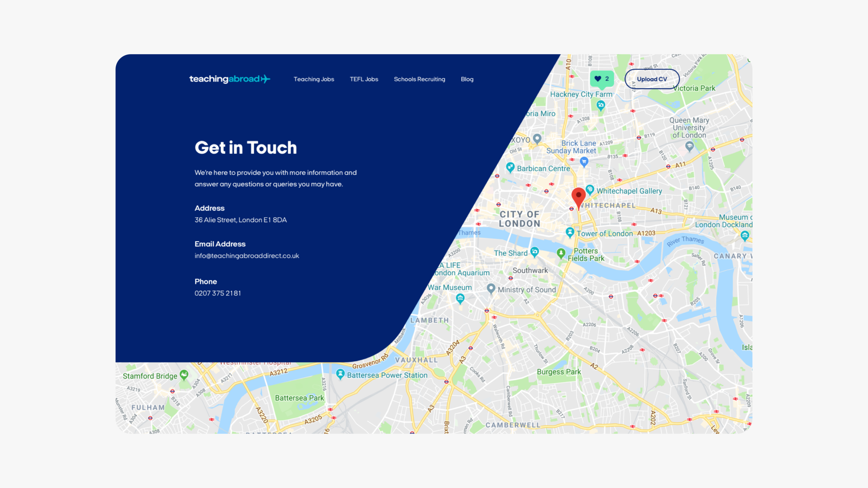
Task: Click the address 36 Alie Street text
Action: [x=241, y=220]
